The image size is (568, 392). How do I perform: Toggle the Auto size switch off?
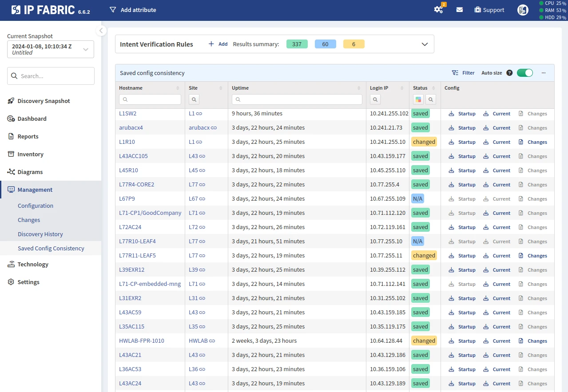524,73
